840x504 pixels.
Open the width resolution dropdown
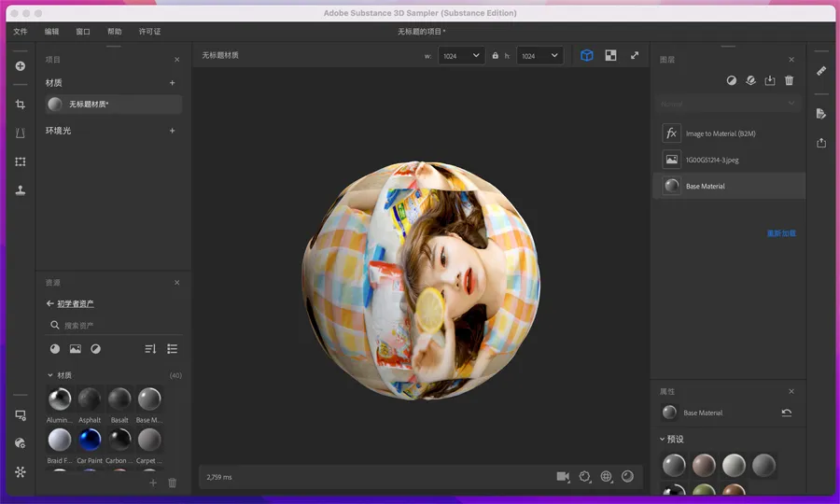(461, 56)
